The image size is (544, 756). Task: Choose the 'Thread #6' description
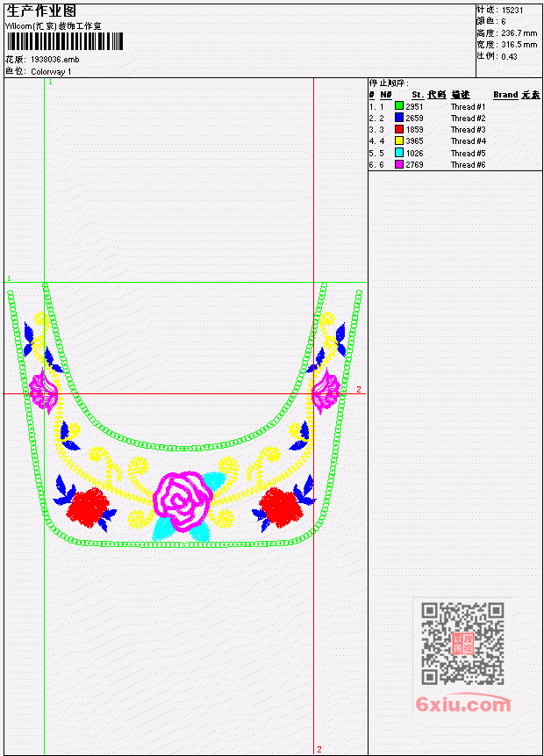[x=468, y=165]
